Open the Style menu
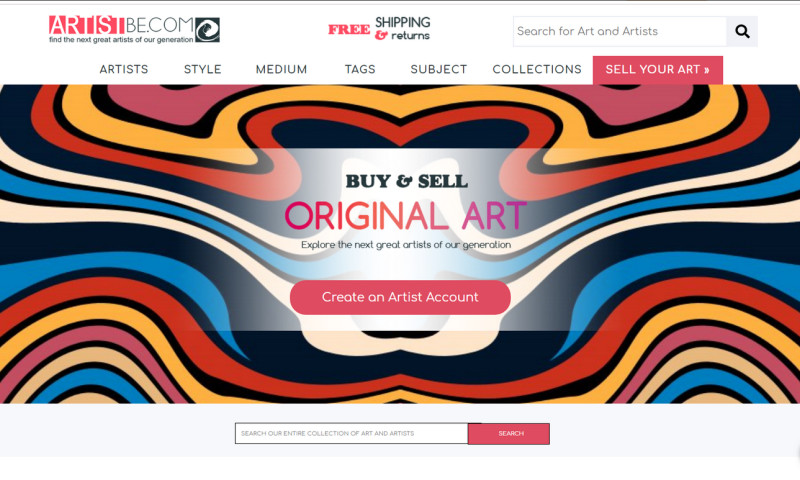The height and width of the screenshot is (480, 800). point(203,69)
